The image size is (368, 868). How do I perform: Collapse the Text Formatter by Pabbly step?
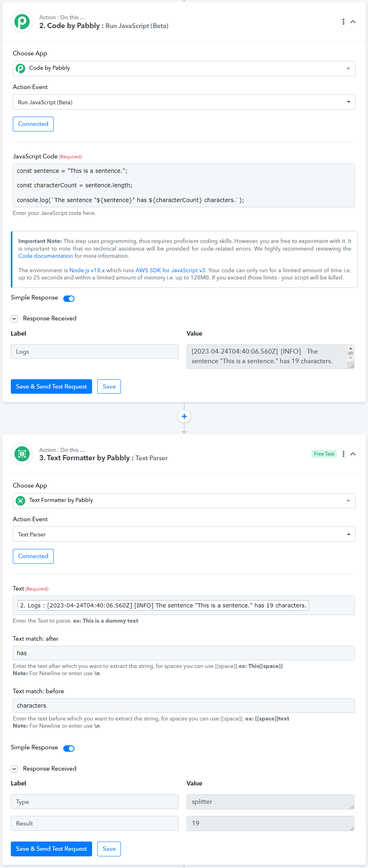(x=353, y=454)
